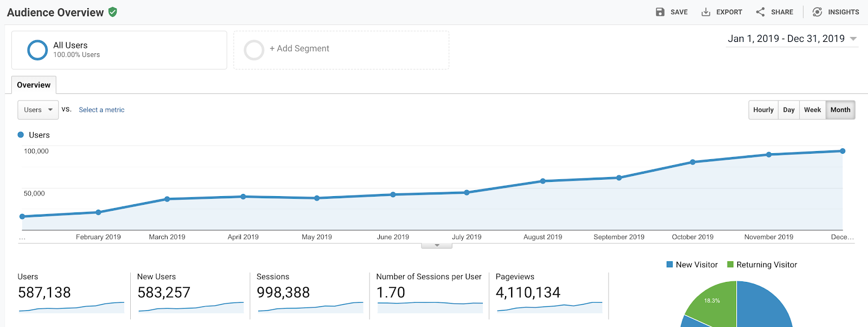Screen dimensions: 868x327
Task: Click the October 2019 data point
Action: [693, 162]
